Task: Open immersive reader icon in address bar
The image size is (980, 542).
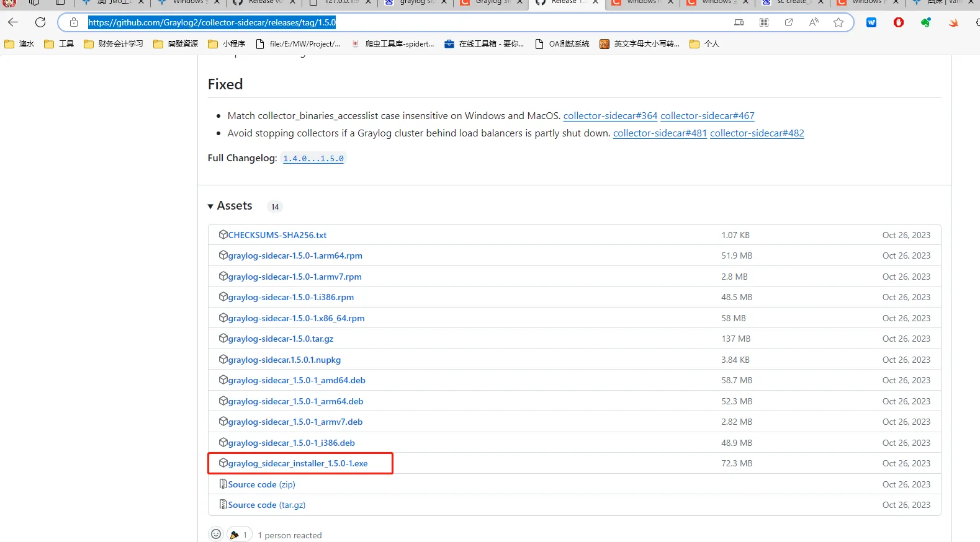Action: [739, 22]
